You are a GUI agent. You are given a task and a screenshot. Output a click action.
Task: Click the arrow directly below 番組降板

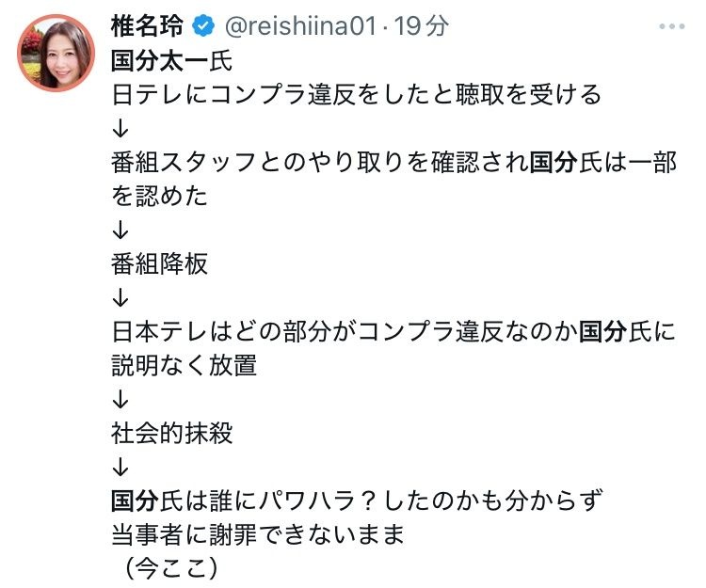pos(120,298)
